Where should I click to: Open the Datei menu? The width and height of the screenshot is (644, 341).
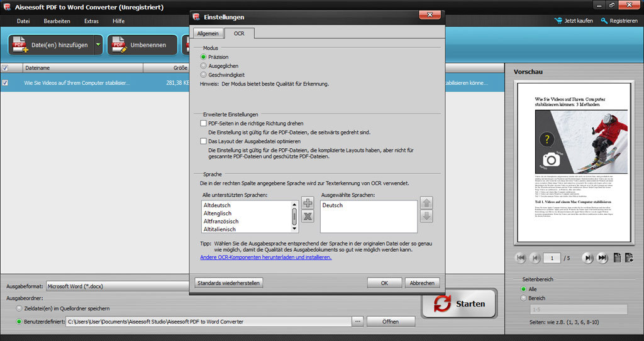[x=23, y=21]
